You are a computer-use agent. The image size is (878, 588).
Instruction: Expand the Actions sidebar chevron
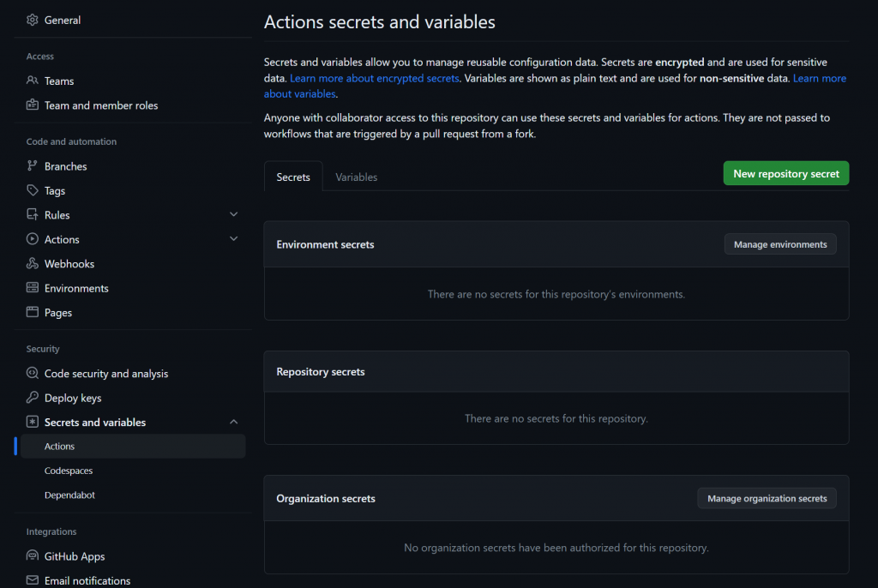234,239
